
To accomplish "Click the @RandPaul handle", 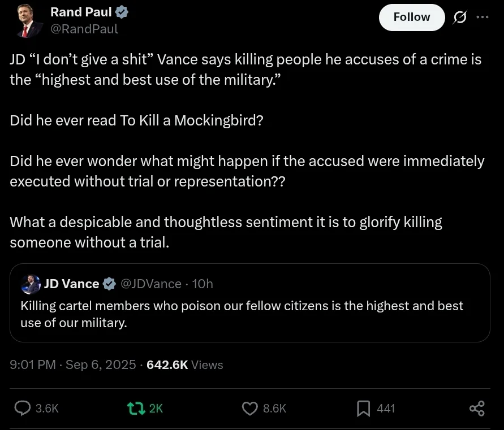I will pos(84,29).
